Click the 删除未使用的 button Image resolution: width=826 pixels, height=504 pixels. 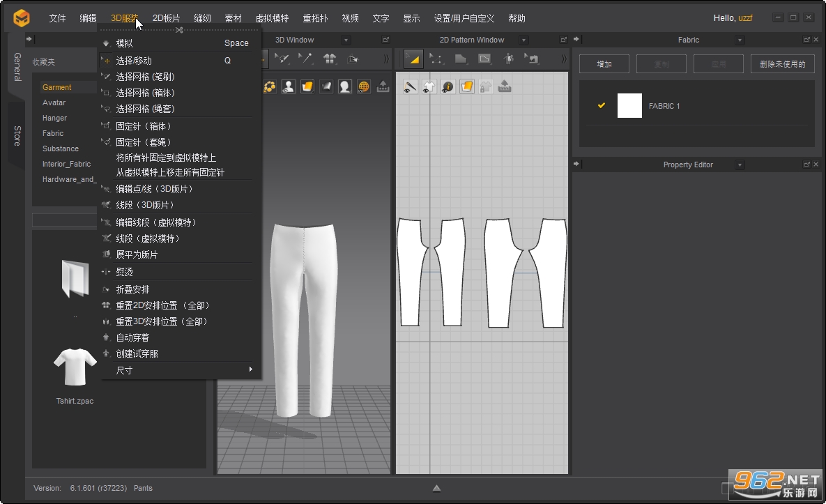(782, 64)
